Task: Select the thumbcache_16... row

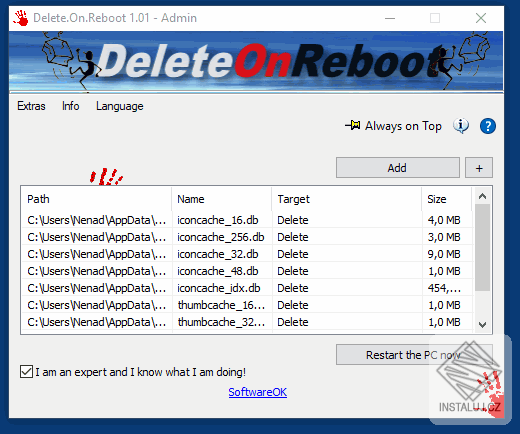Action: [x=247, y=305]
